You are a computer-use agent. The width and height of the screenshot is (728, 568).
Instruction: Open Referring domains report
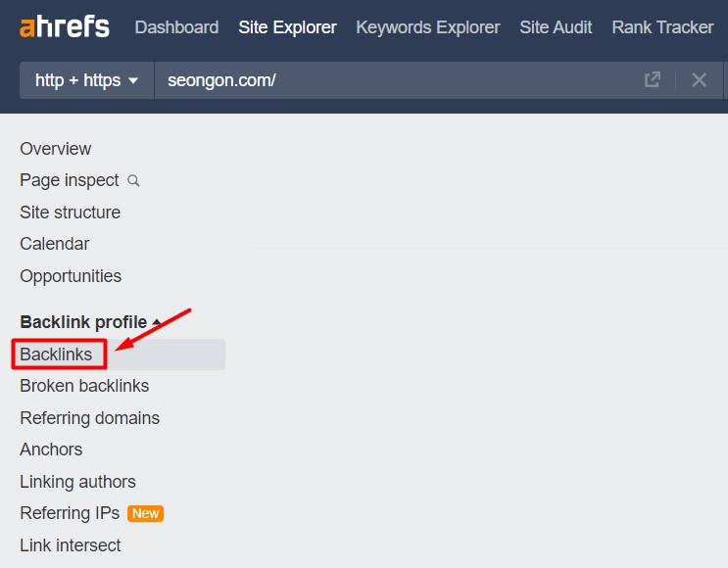coord(89,418)
